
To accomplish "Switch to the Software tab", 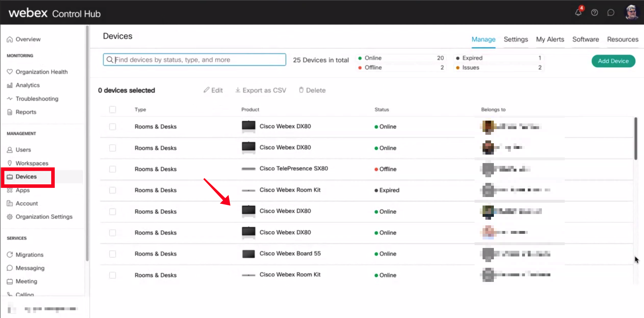I will [x=585, y=40].
